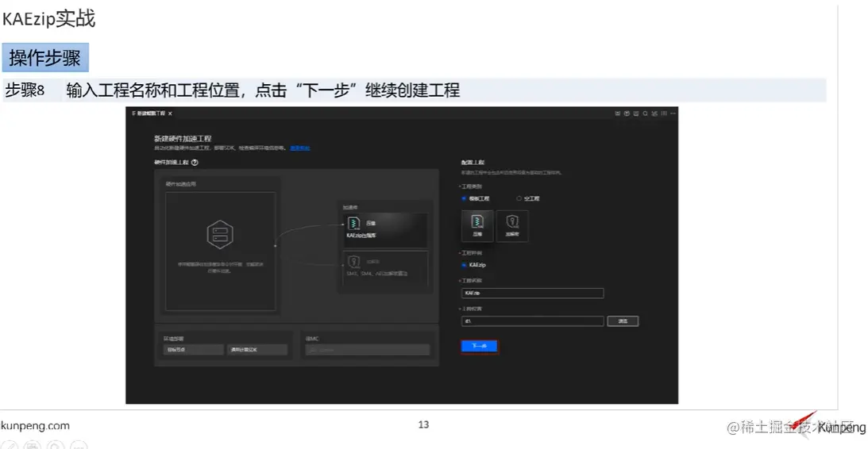Click the 新建硬件加速工程 page heading
The height and width of the screenshot is (449, 868).
[183, 138]
